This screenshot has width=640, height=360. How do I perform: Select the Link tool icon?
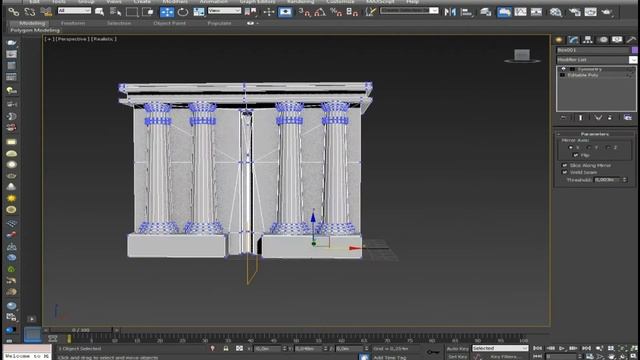pyautogui.click(x=13, y=12)
